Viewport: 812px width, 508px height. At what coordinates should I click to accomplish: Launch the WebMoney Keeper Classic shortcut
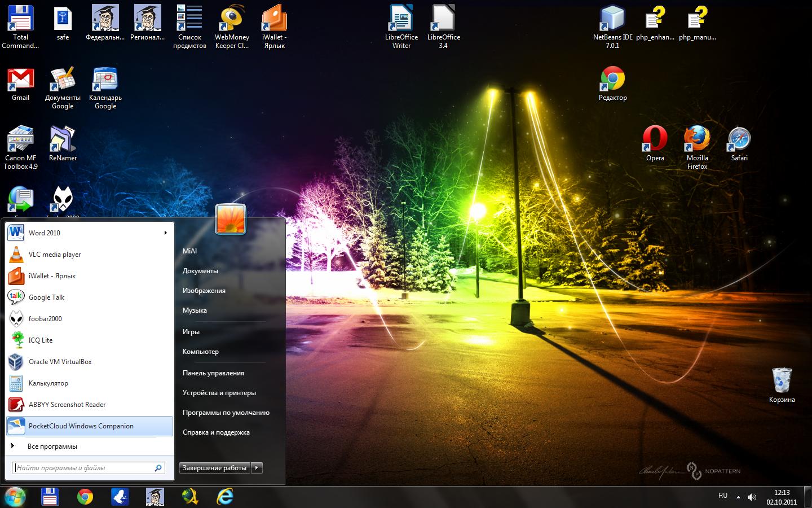(x=232, y=18)
